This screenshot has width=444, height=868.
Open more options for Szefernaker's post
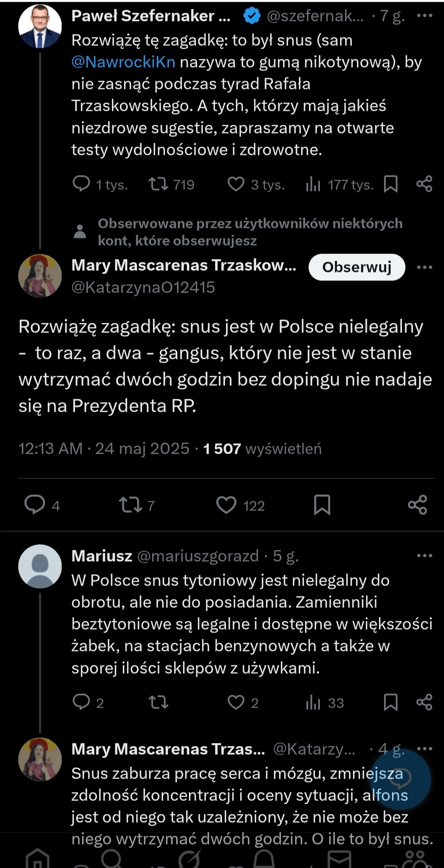click(x=424, y=16)
